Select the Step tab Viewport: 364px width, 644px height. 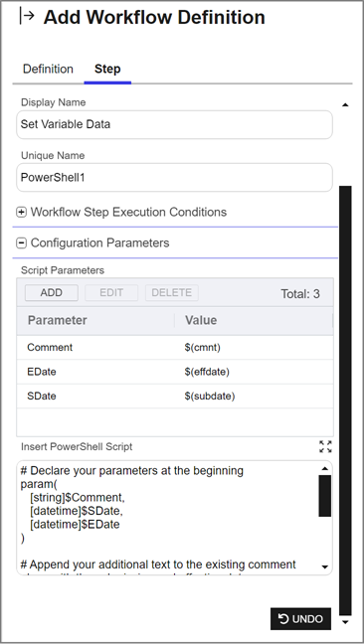(107, 69)
